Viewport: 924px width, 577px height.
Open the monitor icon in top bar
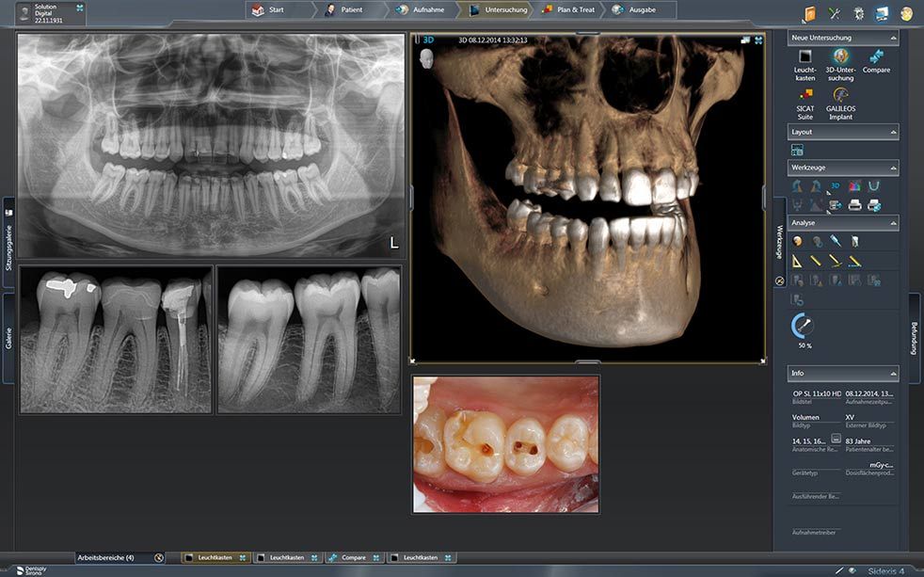882,13
